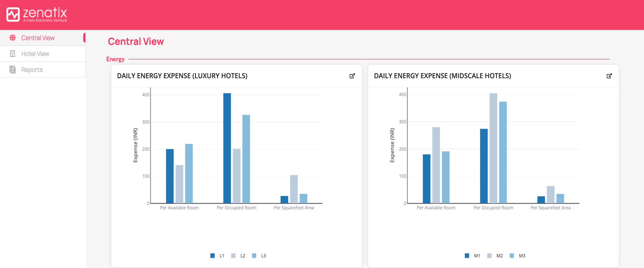
Task: Click M1 Per Occupied Room bar
Action: tap(484, 166)
